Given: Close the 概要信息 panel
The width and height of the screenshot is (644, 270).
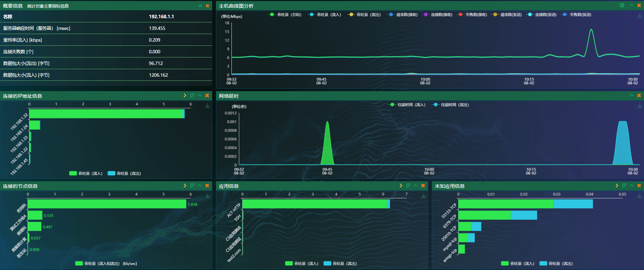Looking at the screenshot, I should [x=207, y=6].
